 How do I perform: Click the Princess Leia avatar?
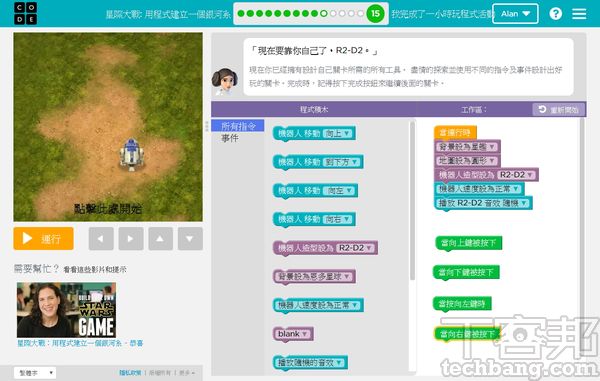(x=225, y=81)
